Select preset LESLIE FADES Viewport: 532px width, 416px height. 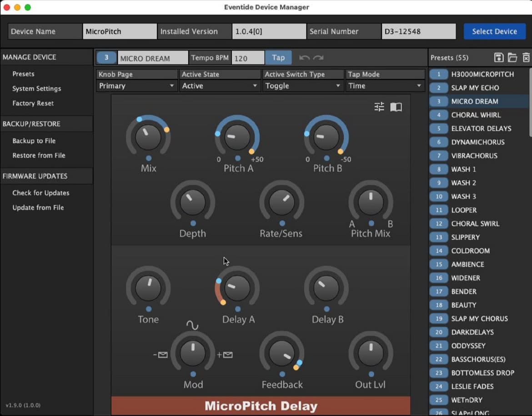coord(478,386)
